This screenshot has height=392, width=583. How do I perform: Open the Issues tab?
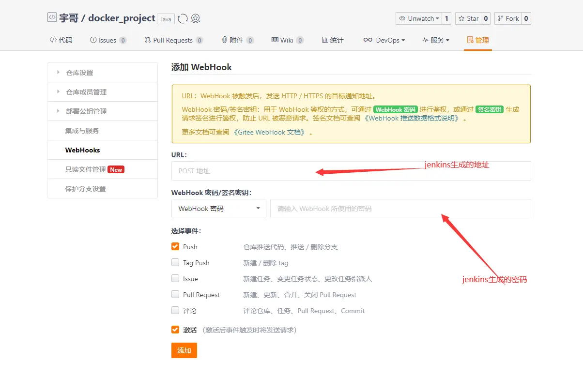tap(108, 40)
